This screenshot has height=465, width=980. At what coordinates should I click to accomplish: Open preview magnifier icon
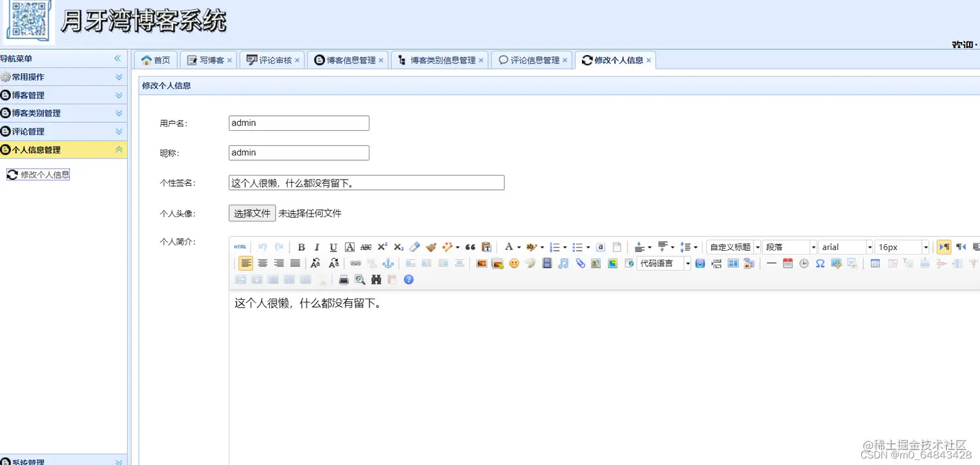[360, 280]
